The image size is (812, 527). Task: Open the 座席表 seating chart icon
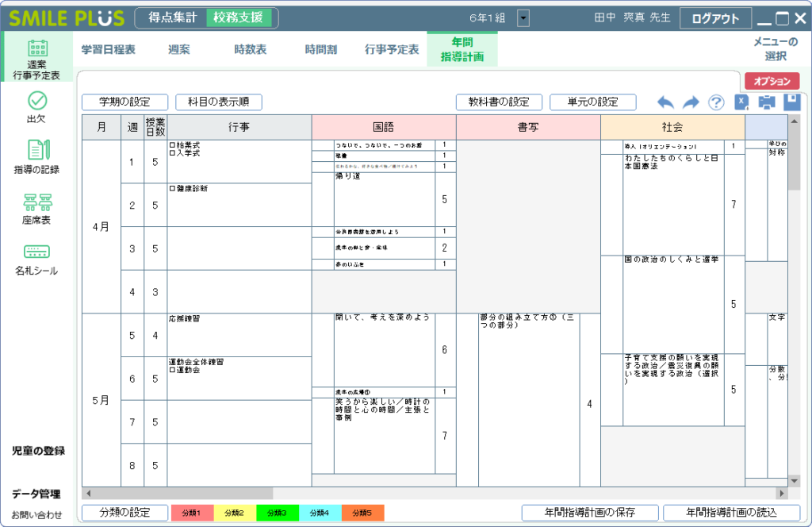point(37,206)
